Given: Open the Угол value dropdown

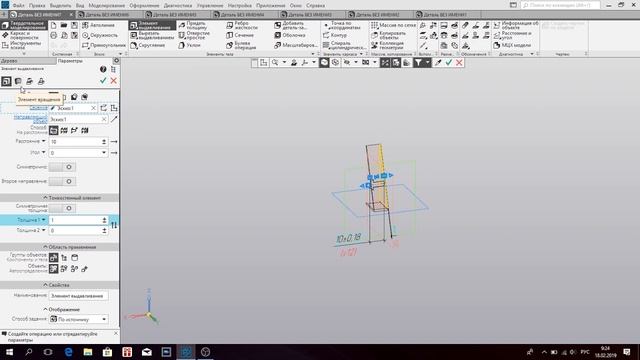Looking at the screenshot, I should [x=104, y=153].
